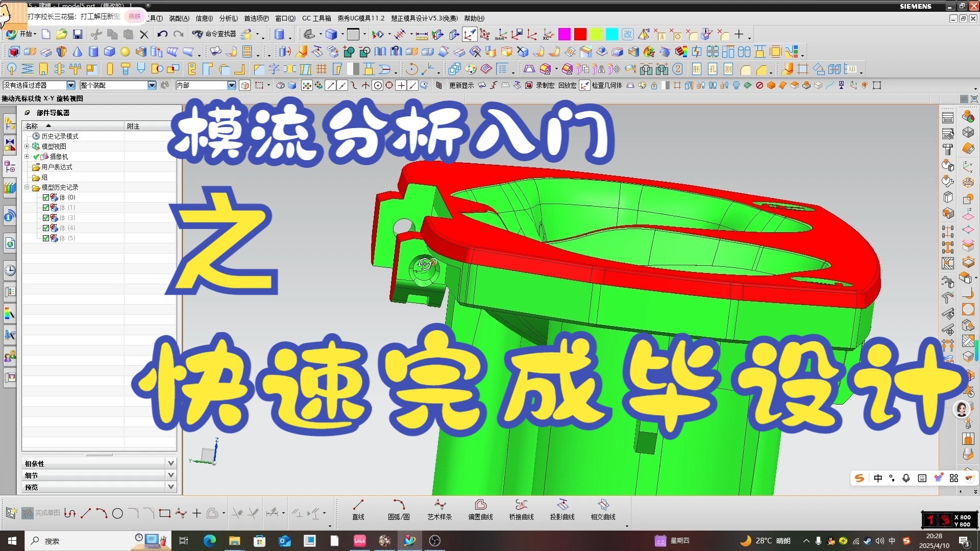Open the 整个装配 selection scope dropdown
The height and width of the screenshot is (551, 980).
tap(152, 85)
